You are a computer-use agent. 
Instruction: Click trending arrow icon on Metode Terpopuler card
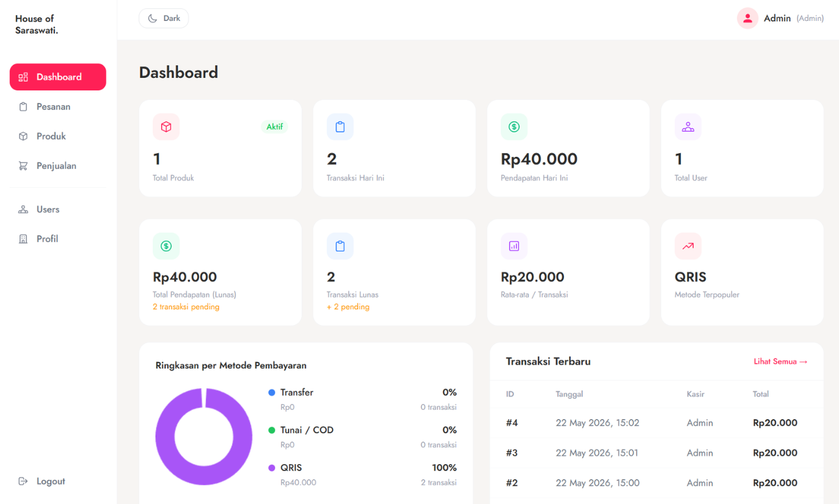688,246
